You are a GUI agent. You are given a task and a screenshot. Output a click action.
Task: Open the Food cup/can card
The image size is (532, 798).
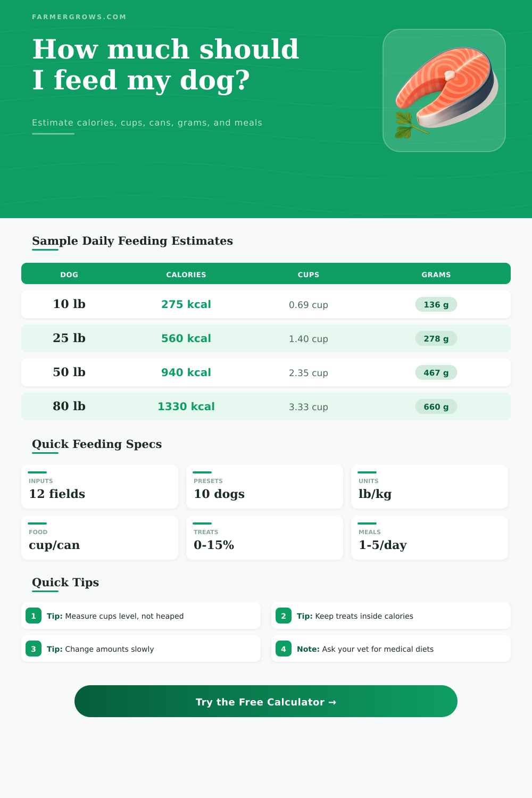99,538
